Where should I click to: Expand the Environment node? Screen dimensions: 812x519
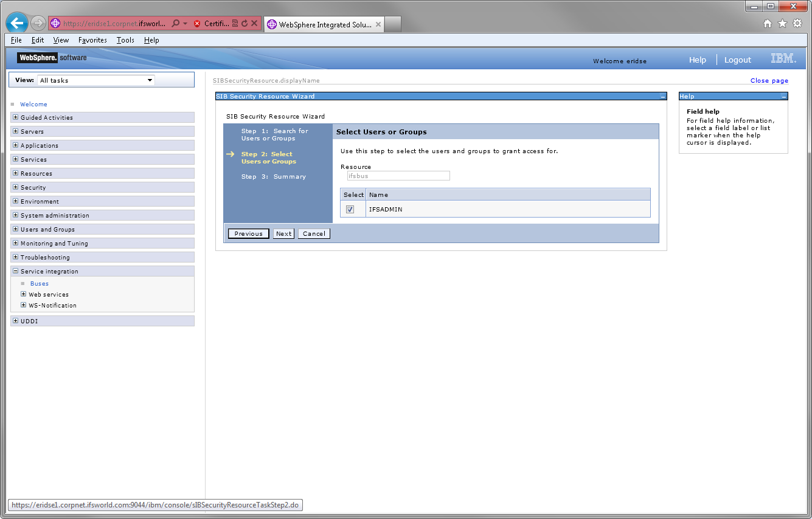click(x=16, y=201)
